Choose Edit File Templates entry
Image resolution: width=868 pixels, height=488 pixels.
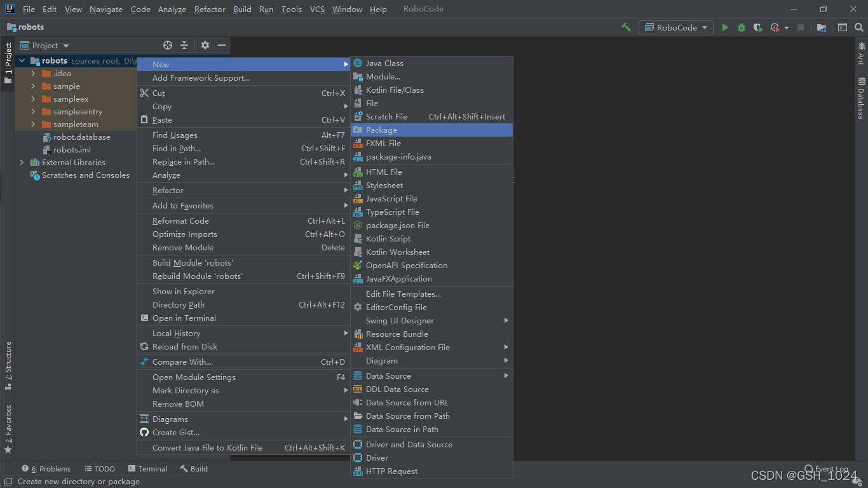[432, 294]
